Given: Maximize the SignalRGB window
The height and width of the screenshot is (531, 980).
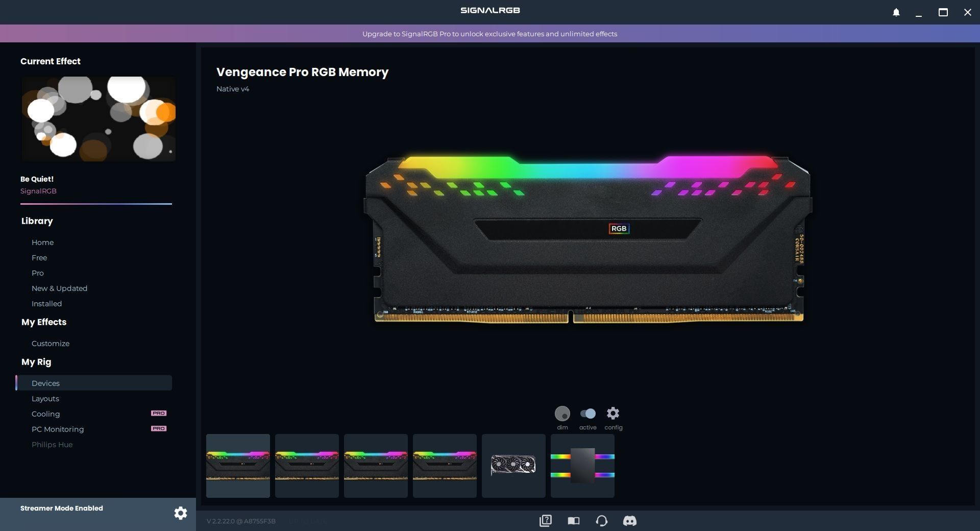Looking at the screenshot, I should [x=943, y=12].
